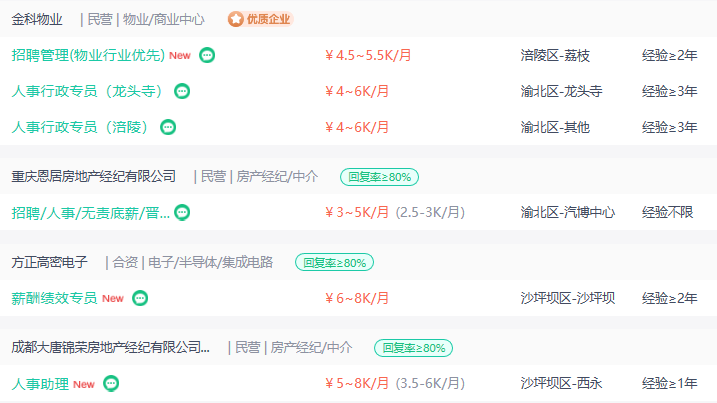Click chat icon next to 招聘/人事/无责底薪 listing
Screen dimensions: 717x403
182,213
